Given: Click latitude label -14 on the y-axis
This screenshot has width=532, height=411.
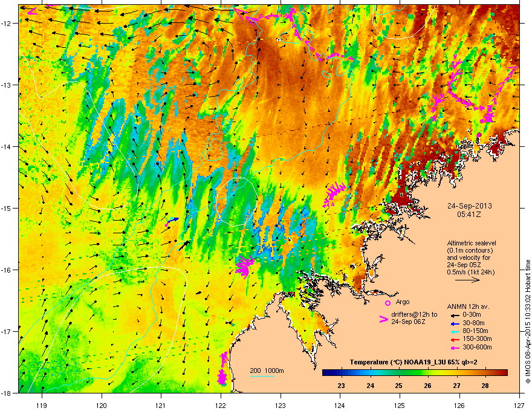Looking at the screenshot, I should (7, 146).
